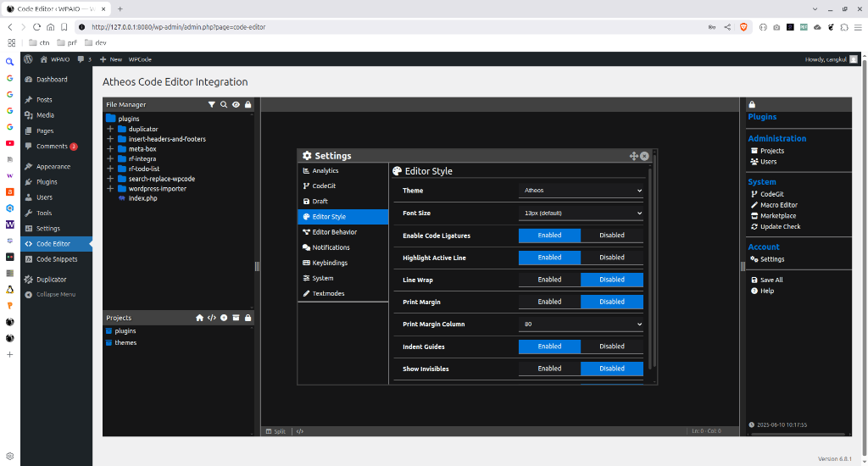Open the WordPress logo menu
The width and height of the screenshot is (868, 466).
(28, 59)
